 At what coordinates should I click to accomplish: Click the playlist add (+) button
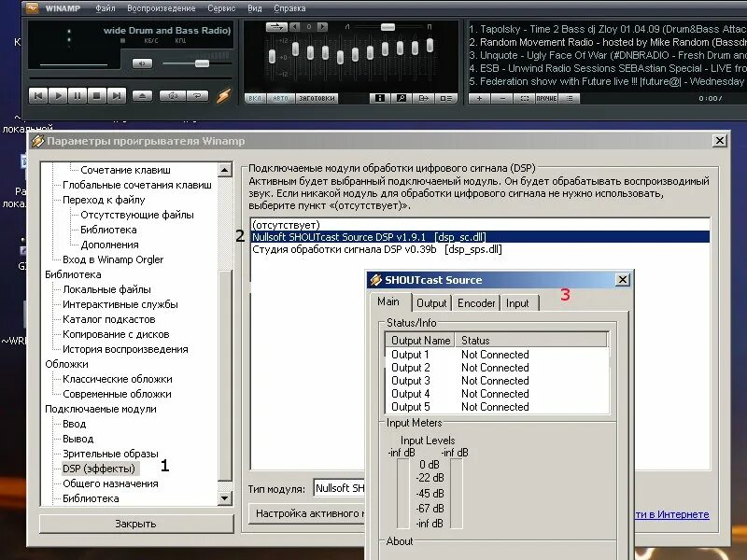(479, 99)
